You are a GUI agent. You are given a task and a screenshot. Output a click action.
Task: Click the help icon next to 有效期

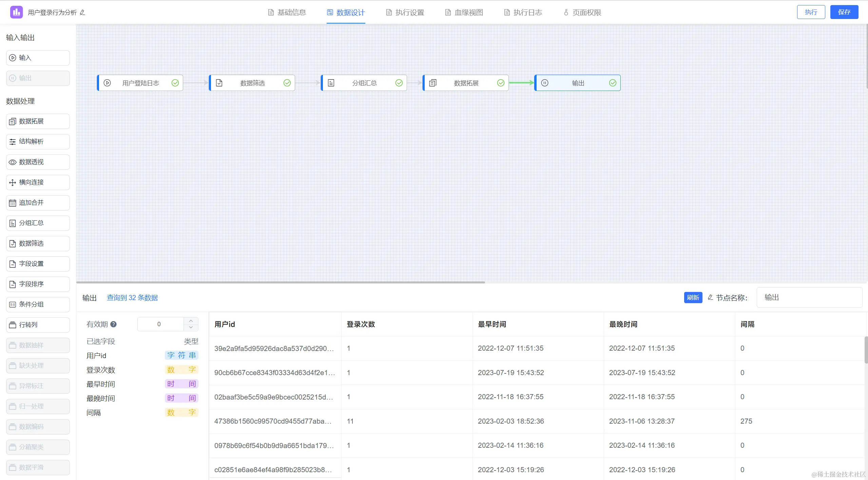[x=114, y=324]
